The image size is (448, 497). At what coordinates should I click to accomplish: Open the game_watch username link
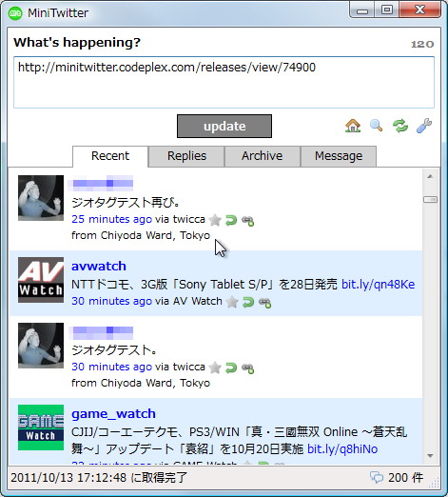coord(113,414)
